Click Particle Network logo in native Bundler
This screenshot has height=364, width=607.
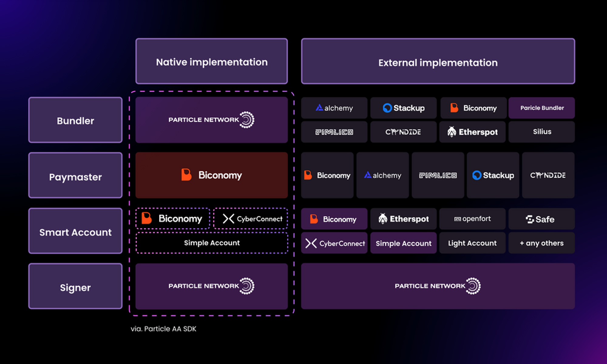212,120
